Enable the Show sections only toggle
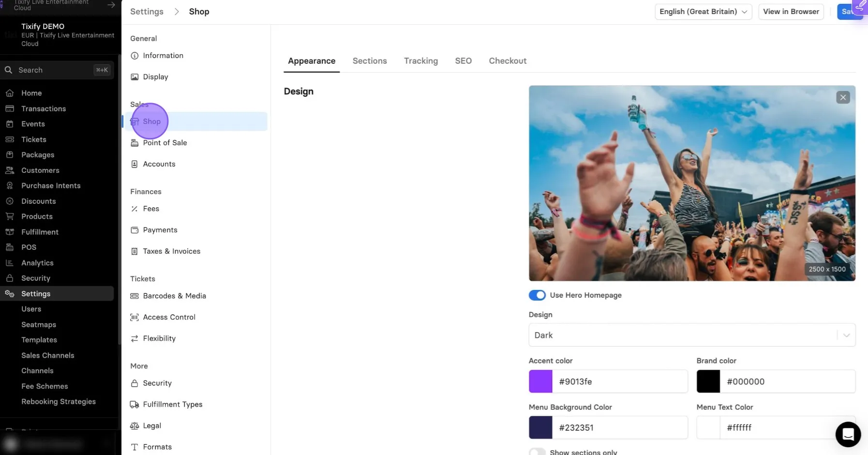Screen dimensions: 868x455 537,452
